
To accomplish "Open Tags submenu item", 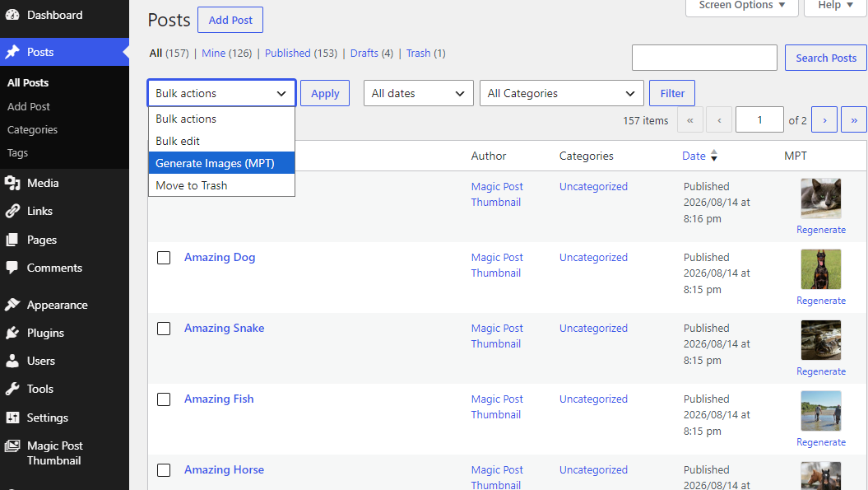I will 17,153.
